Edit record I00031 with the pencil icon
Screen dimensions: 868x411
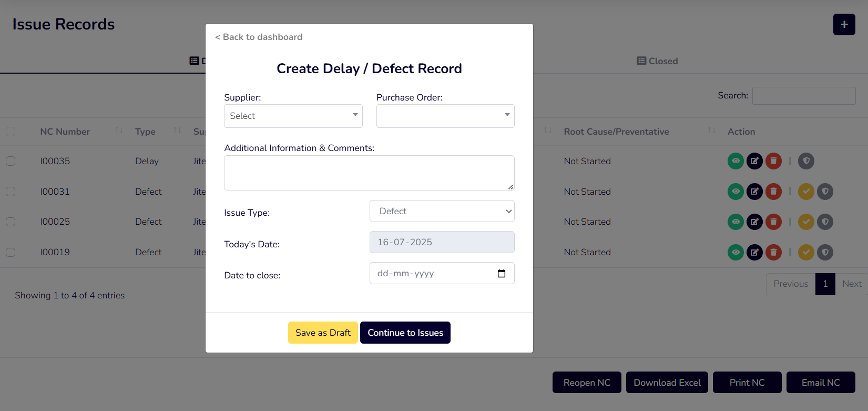pos(754,192)
